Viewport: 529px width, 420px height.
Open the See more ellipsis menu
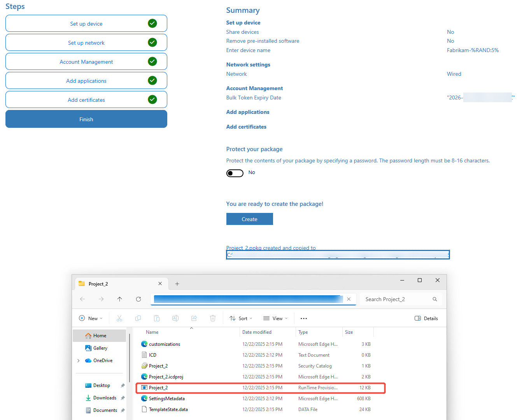pos(304,318)
